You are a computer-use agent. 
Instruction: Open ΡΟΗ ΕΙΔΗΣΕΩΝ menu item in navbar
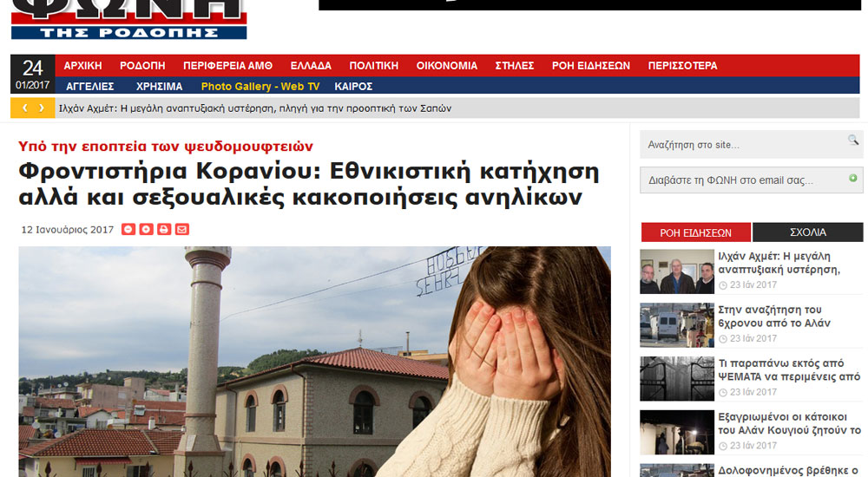coord(590,65)
